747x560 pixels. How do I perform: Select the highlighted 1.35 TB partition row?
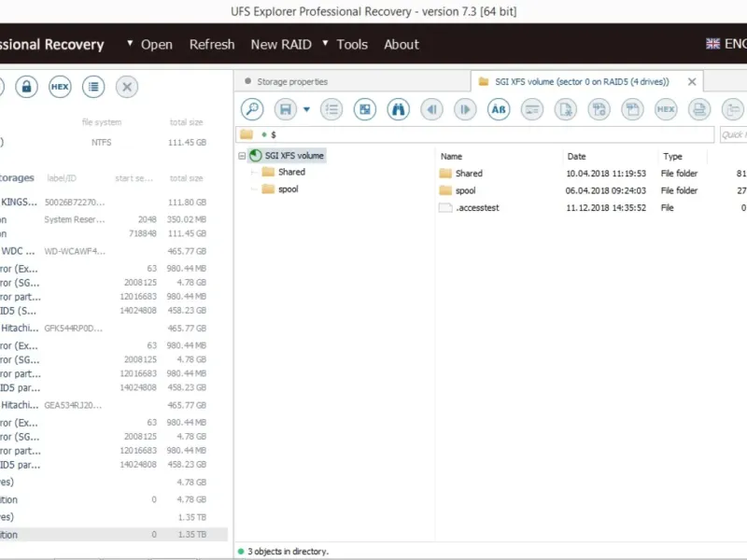click(x=113, y=535)
